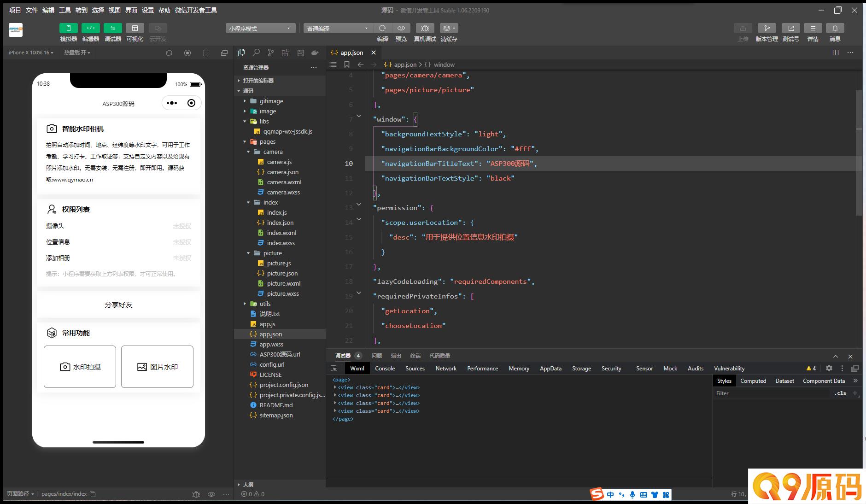Click the element inspector picker icon
Screen dimensions: 866x504
[334, 369]
